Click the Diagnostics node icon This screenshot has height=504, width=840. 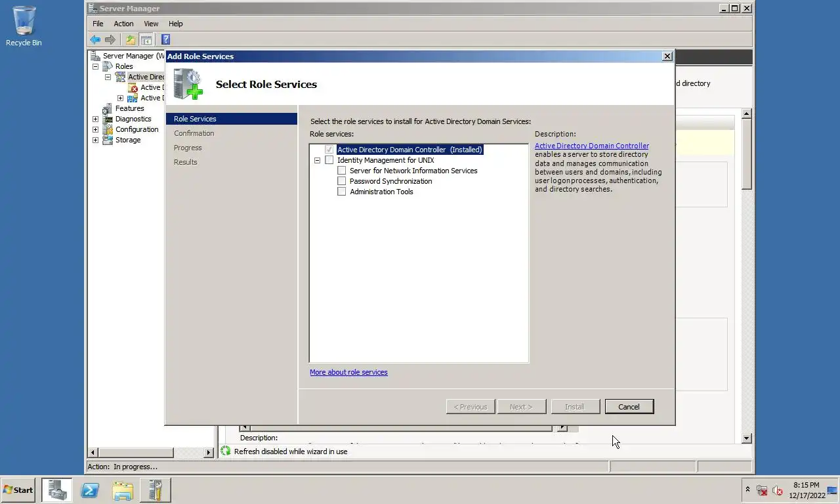108,119
